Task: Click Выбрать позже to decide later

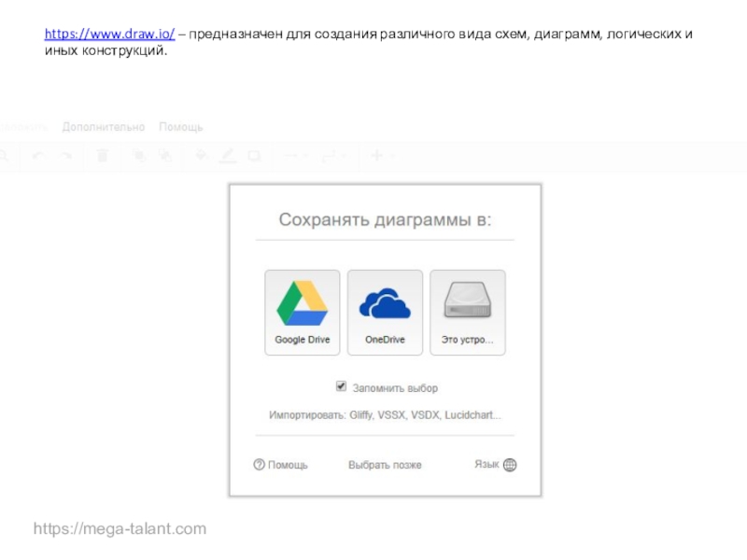Action: tap(385, 465)
